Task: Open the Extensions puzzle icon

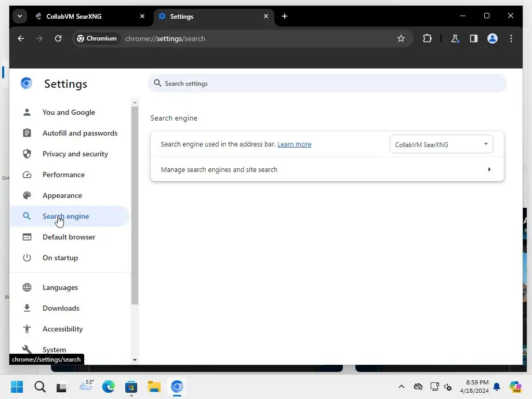Action: point(427,38)
